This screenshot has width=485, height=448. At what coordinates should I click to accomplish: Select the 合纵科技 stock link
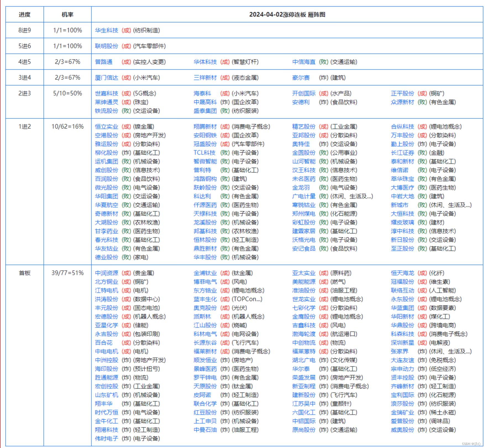pyautogui.click(x=402, y=127)
